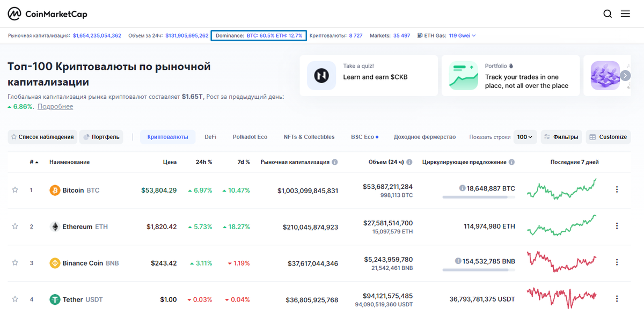
Task: Click the Ethereum coin icon
Action: tap(55, 226)
